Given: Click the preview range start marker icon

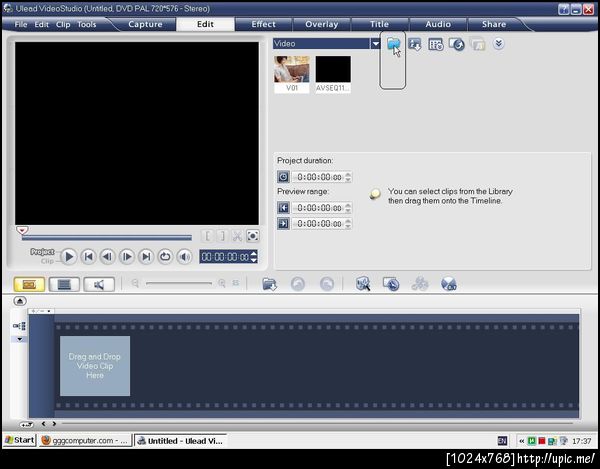Looking at the screenshot, I should (x=283, y=208).
